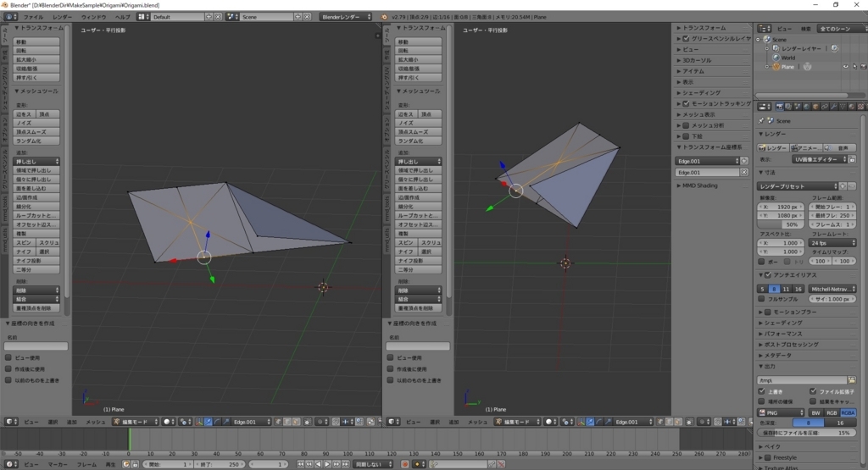Adjust 保存時にファイルを圧縮 15% slider
Viewport: 868px width, 470px height.
pyautogui.click(x=807, y=433)
